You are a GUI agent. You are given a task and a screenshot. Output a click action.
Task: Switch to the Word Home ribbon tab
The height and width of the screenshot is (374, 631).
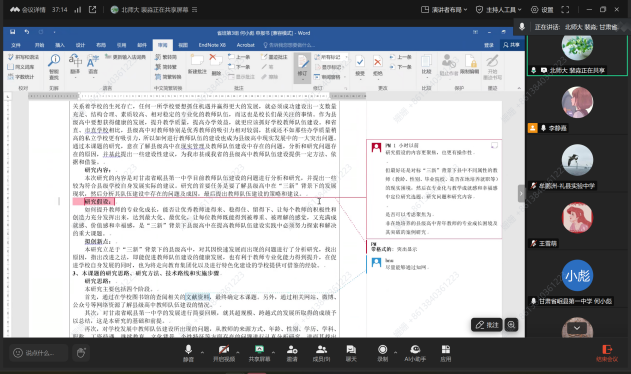click(39, 45)
